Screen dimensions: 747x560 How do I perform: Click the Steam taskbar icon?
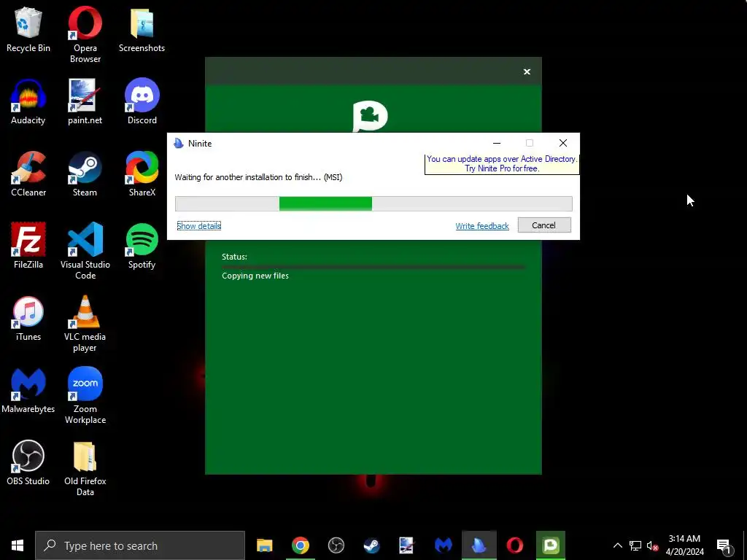coord(371,545)
